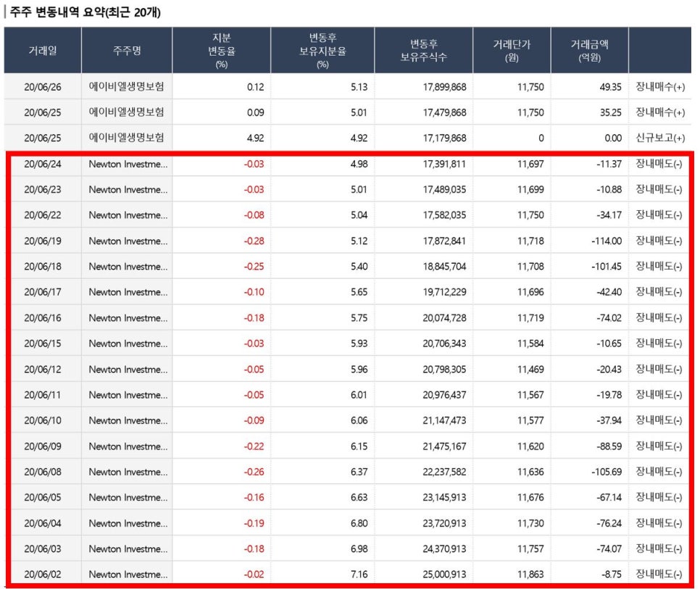Click the amount "-88.59"
The image size is (700, 589).
[609, 446]
